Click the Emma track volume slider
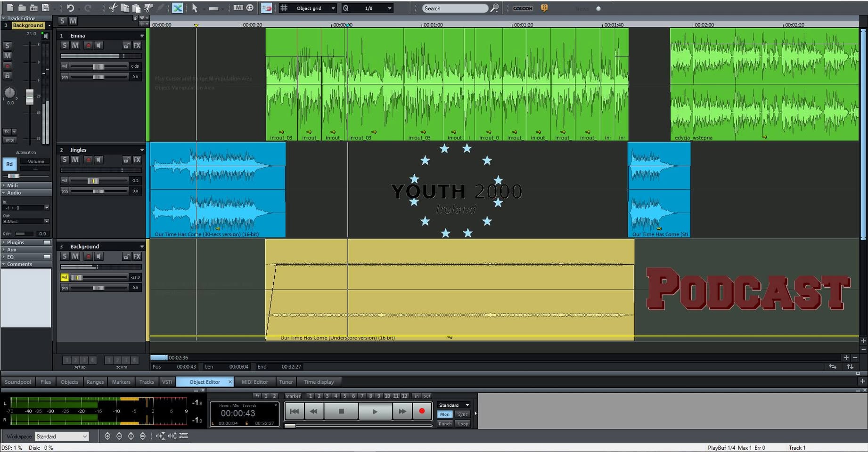Viewport: 868px width, 452px height. [x=98, y=66]
